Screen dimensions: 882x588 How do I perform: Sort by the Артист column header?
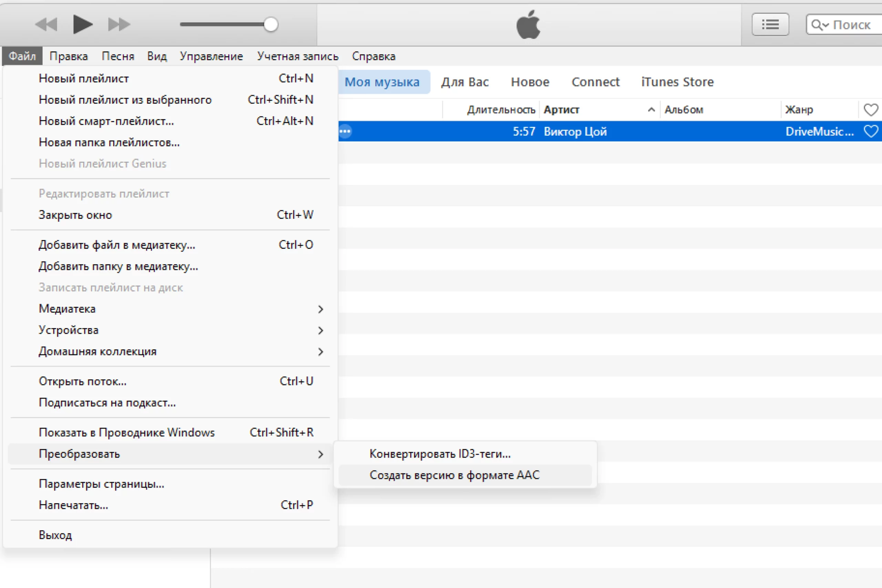561,110
